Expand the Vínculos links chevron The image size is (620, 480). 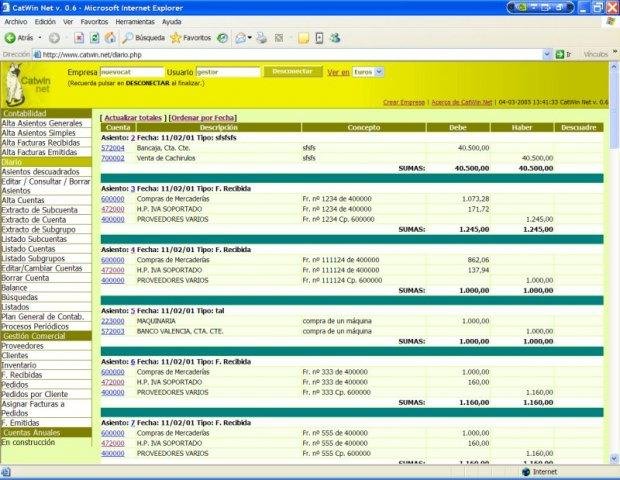click(x=615, y=52)
